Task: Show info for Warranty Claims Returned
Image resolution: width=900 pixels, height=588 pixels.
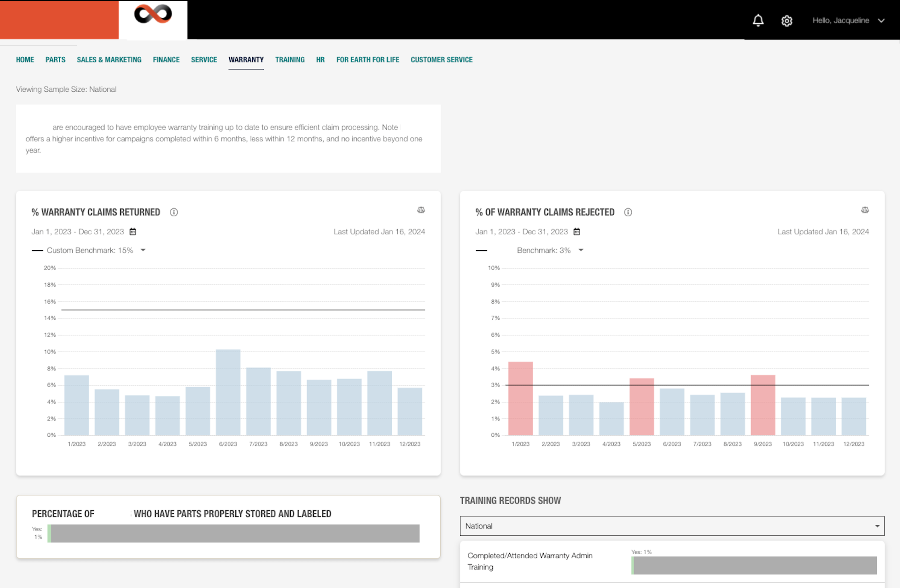Action: 174,212
